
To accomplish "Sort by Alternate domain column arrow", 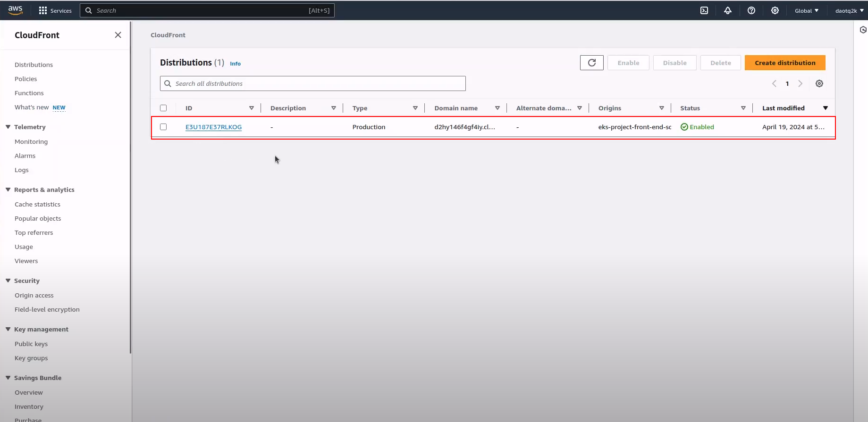I will (x=580, y=108).
